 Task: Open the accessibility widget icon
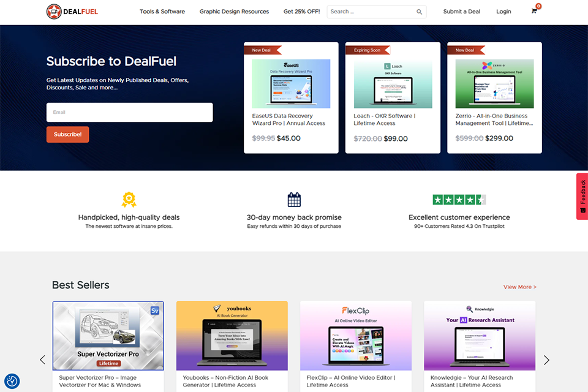point(12,381)
